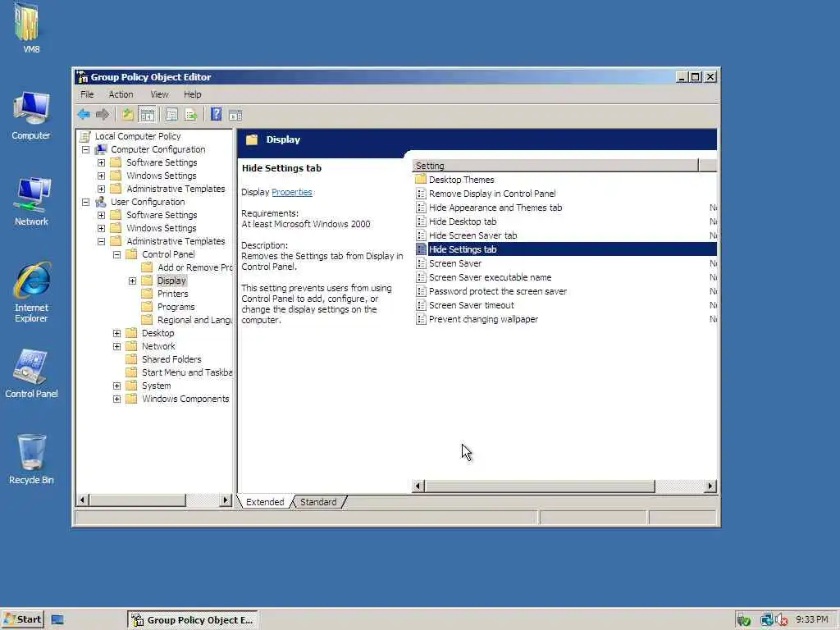
Task: Switch to the Extended tab
Action: 265,502
